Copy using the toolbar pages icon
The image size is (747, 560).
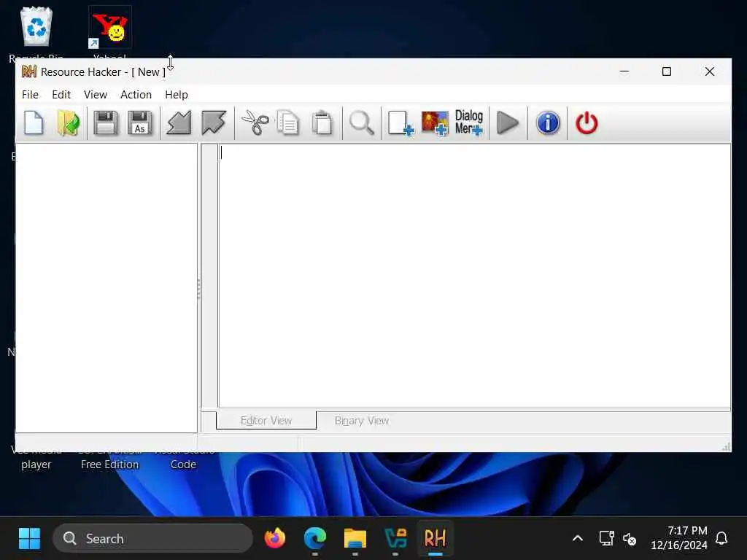coord(287,122)
